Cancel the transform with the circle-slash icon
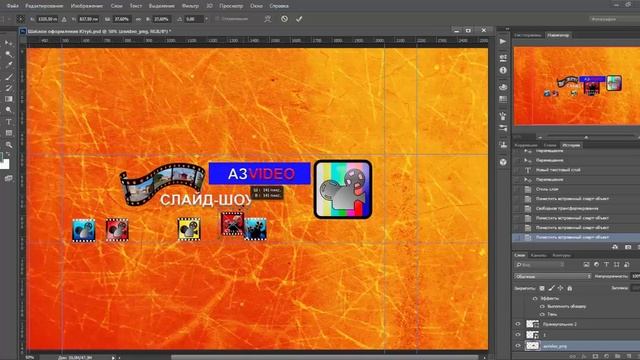 point(284,19)
